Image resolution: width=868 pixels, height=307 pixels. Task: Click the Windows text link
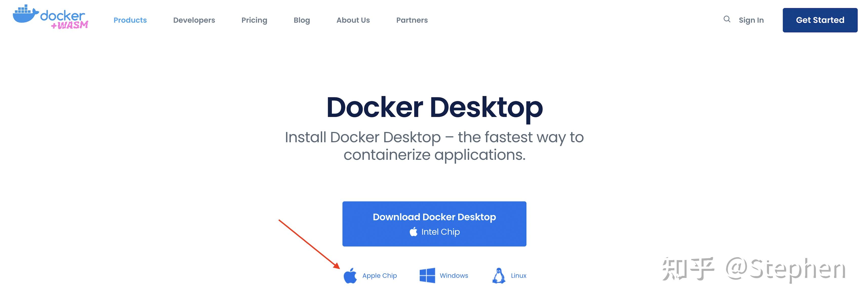453,275
